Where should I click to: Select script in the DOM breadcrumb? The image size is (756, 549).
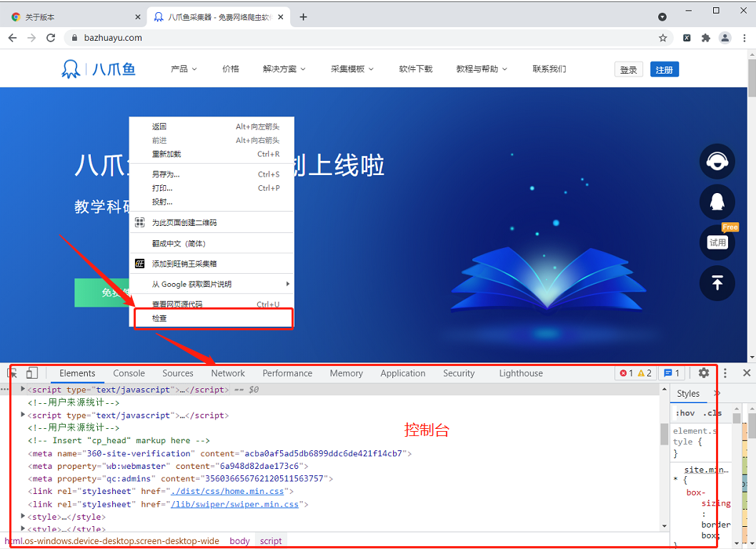(x=271, y=541)
